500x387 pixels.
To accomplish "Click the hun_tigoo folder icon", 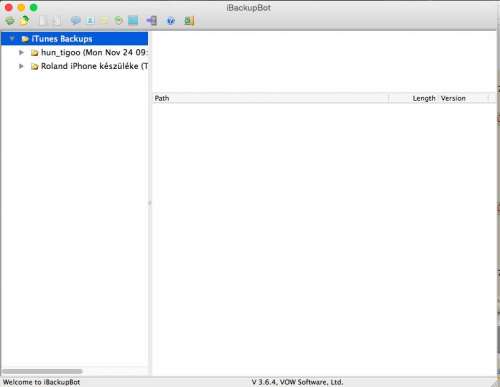I will [35, 53].
